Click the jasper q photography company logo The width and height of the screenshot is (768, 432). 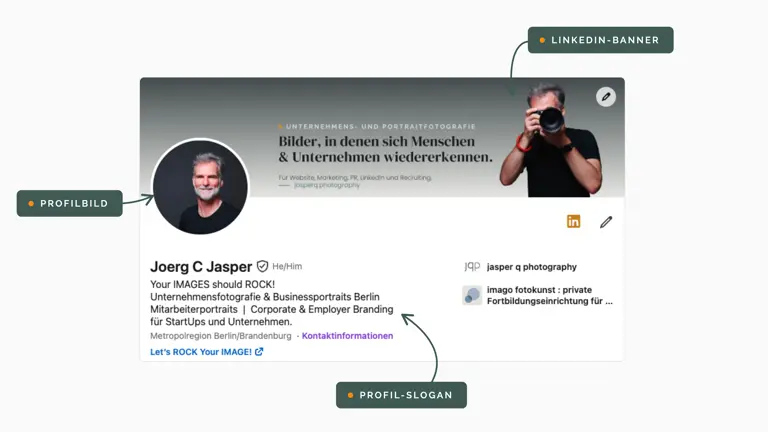point(472,266)
